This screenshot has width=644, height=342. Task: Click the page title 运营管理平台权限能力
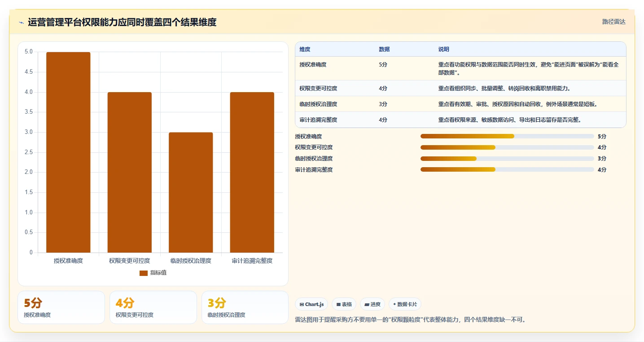coord(122,22)
